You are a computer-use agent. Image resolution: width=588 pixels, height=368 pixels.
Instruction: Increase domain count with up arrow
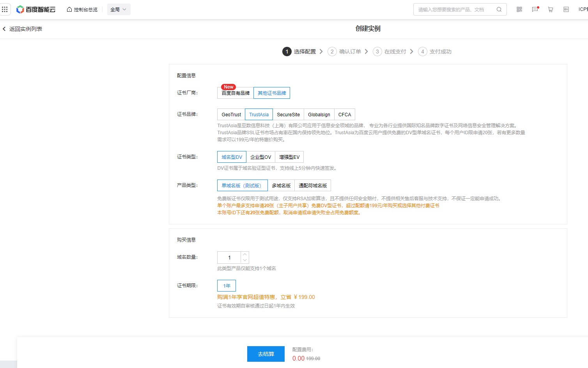245,254
